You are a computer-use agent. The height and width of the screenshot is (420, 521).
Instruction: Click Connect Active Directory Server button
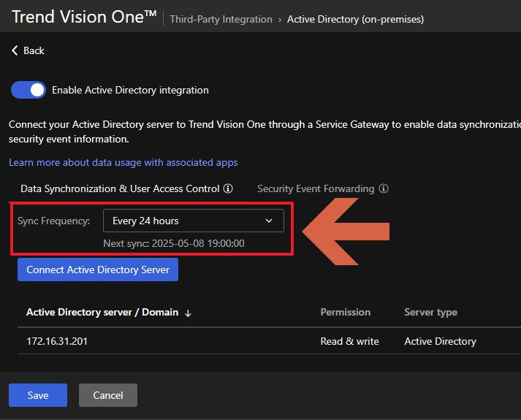coord(98,270)
